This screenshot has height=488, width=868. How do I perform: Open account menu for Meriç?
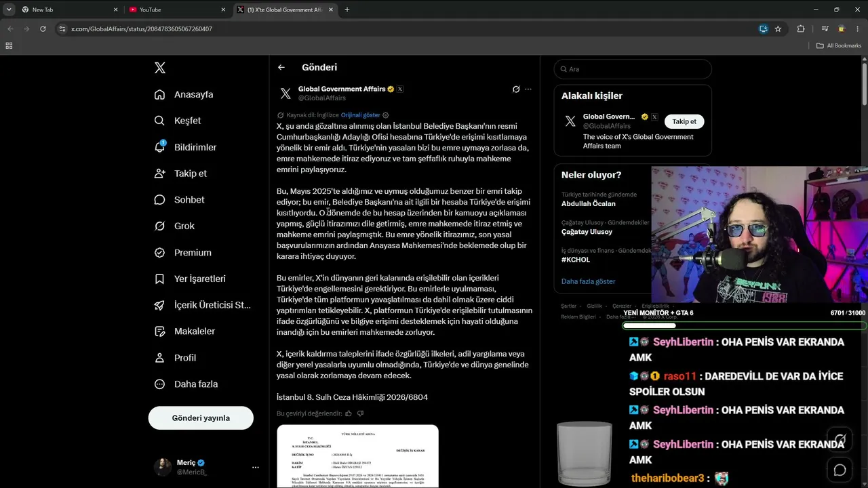coord(255,467)
